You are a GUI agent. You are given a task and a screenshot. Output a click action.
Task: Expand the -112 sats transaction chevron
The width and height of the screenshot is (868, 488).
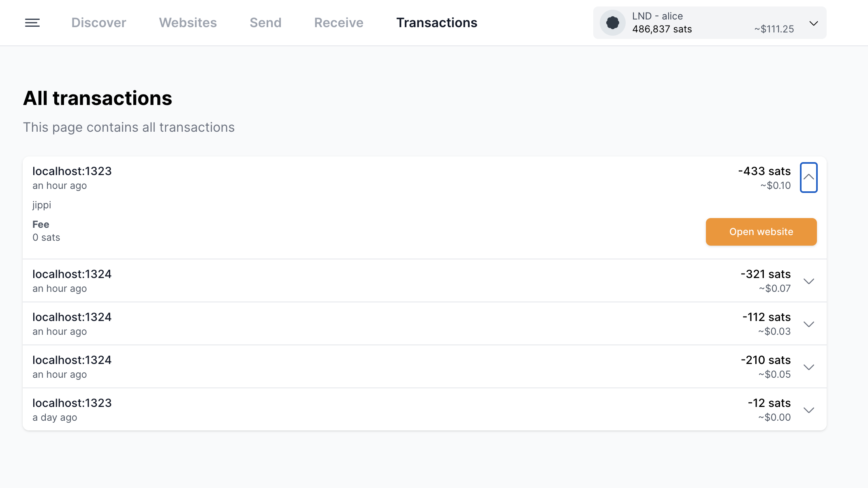pos(809,324)
